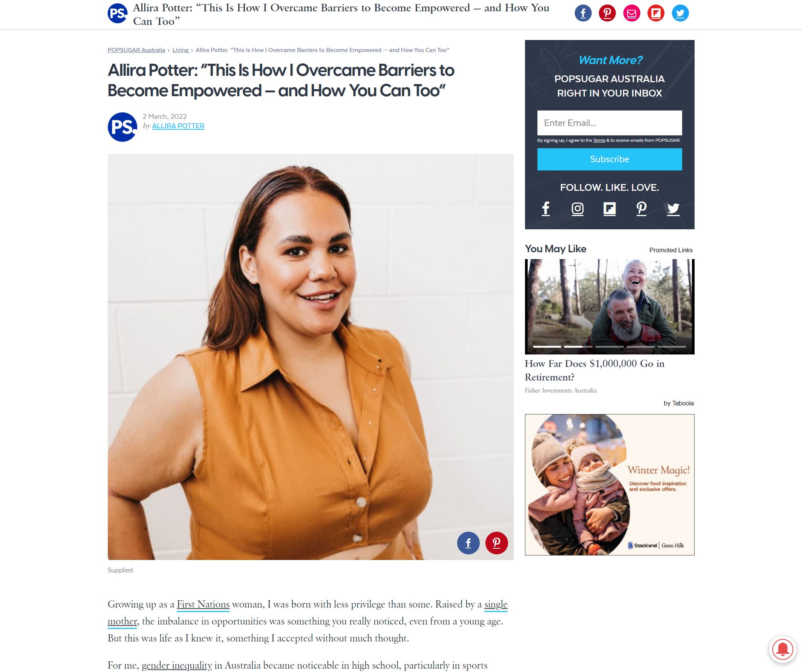This screenshot has width=802, height=672.
Task: Open POPSUGAR Twitter from Follow section
Action: click(673, 208)
